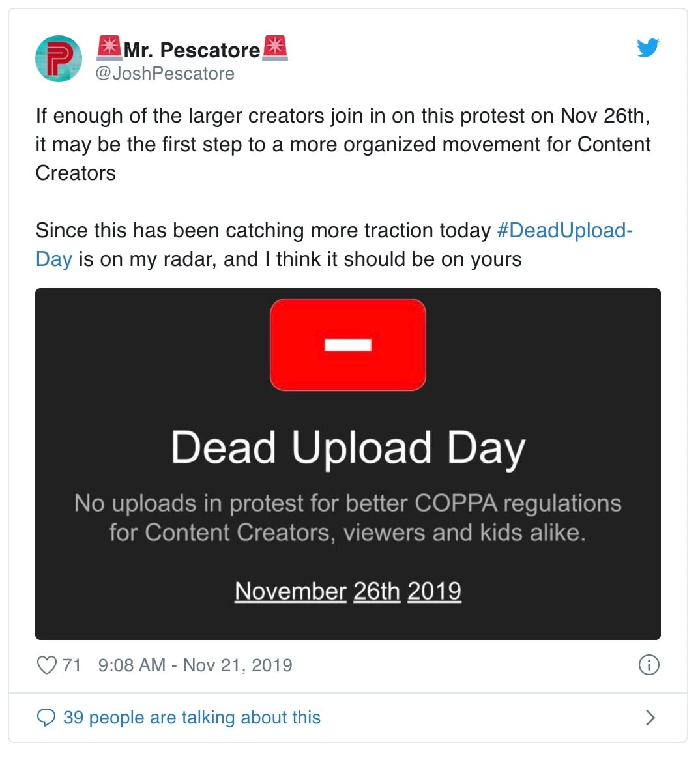Click the 71 likes count
This screenshot has height=760, width=700.
tap(71, 665)
